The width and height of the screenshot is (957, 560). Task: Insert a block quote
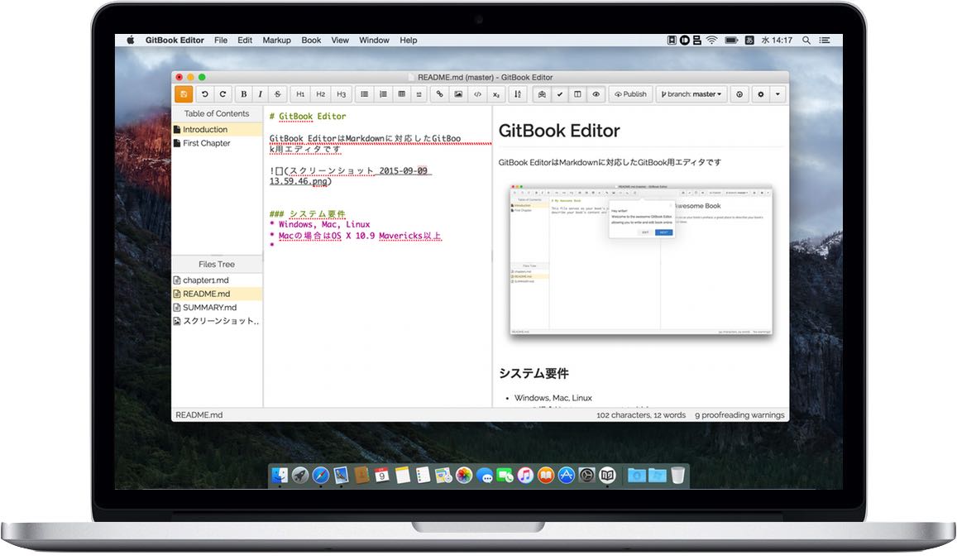point(419,94)
